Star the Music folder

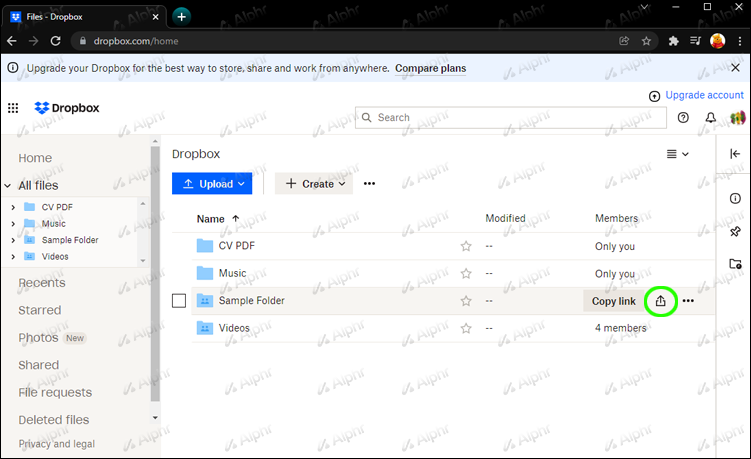[466, 274]
